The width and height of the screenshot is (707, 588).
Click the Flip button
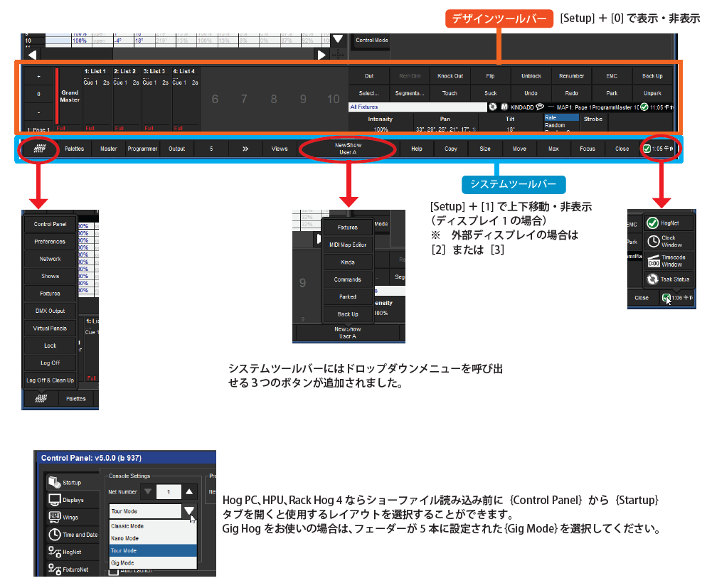[491, 76]
